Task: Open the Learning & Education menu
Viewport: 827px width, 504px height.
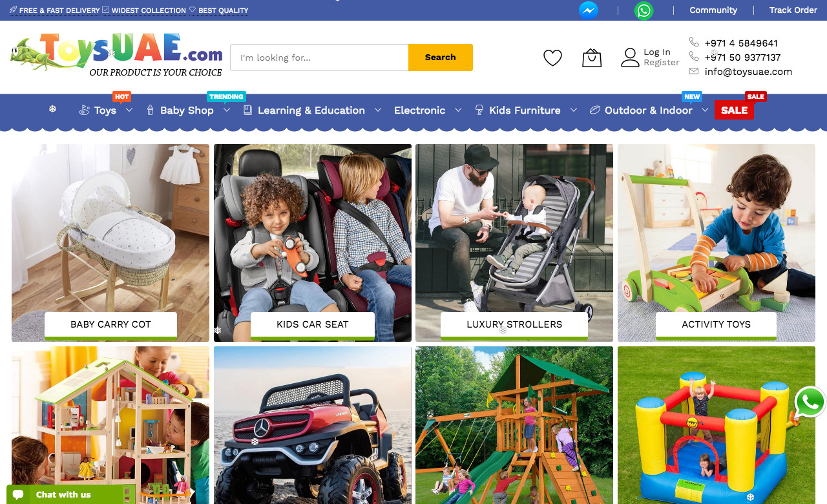Action: pyautogui.click(x=311, y=110)
